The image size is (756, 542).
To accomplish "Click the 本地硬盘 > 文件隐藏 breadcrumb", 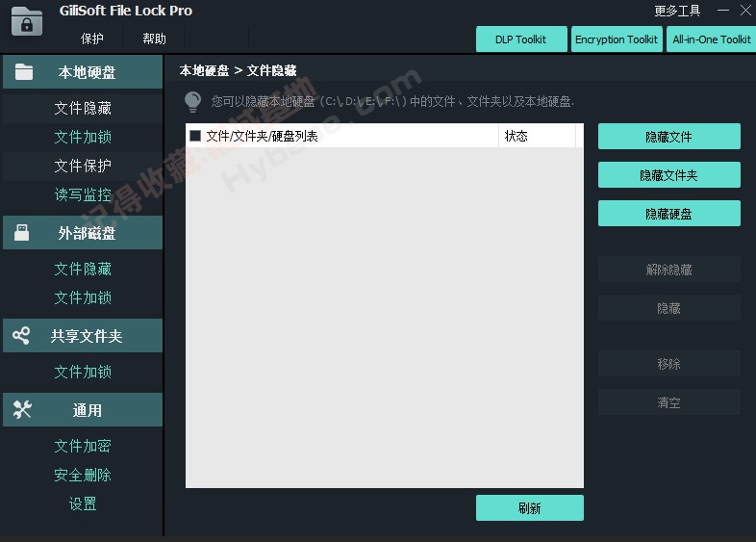I will (239, 70).
